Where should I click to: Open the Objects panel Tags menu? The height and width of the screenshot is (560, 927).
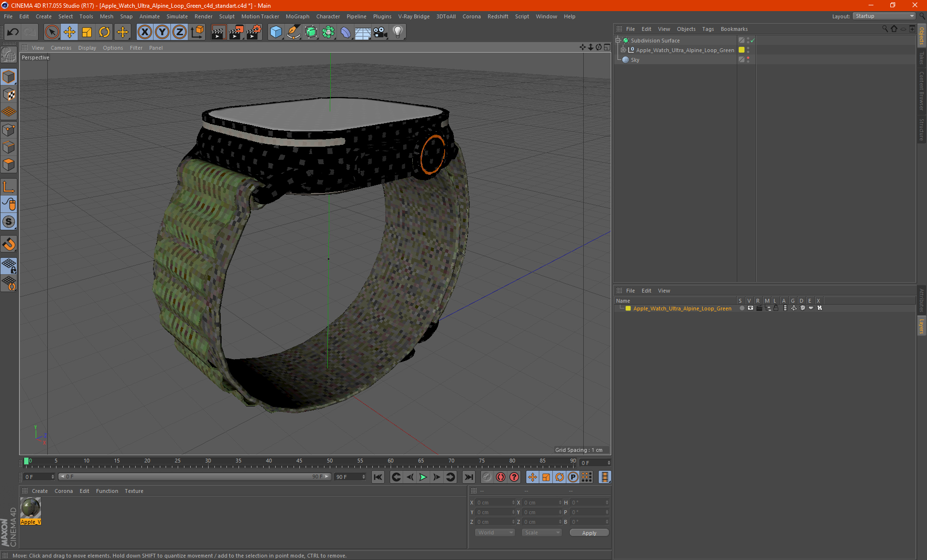tap(708, 29)
